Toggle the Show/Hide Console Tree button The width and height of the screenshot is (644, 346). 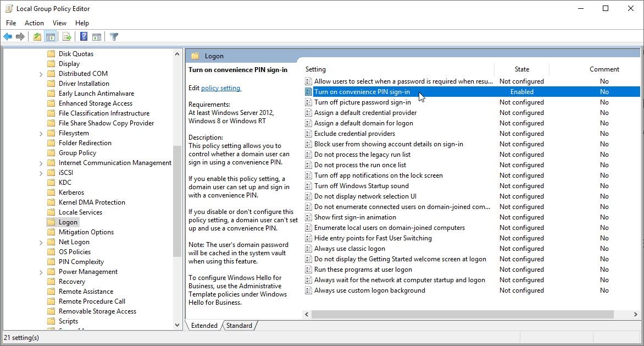tap(50, 36)
